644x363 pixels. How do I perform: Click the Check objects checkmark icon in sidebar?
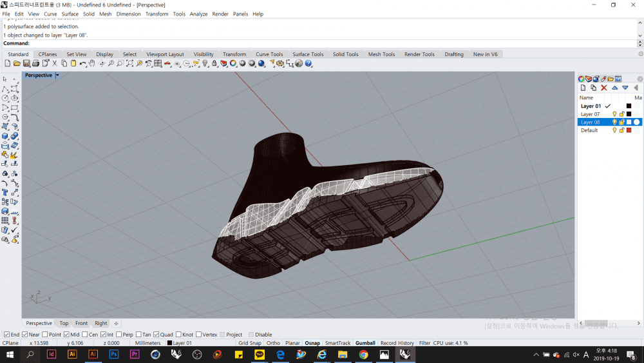point(14,230)
